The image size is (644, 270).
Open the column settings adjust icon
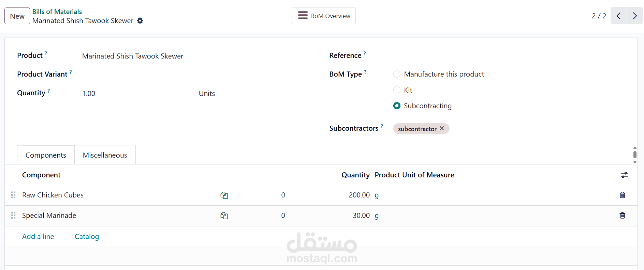click(x=624, y=175)
